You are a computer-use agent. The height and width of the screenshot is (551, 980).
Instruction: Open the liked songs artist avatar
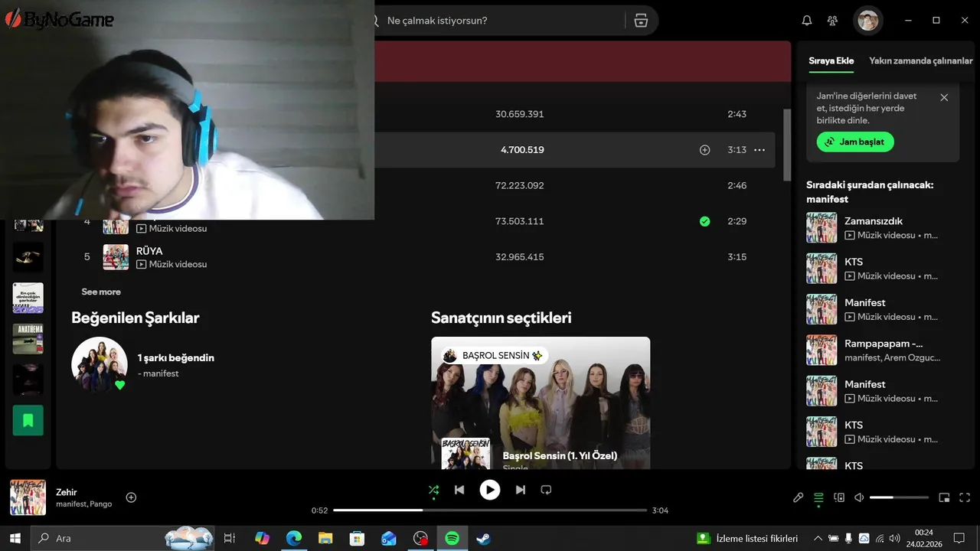click(x=100, y=364)
